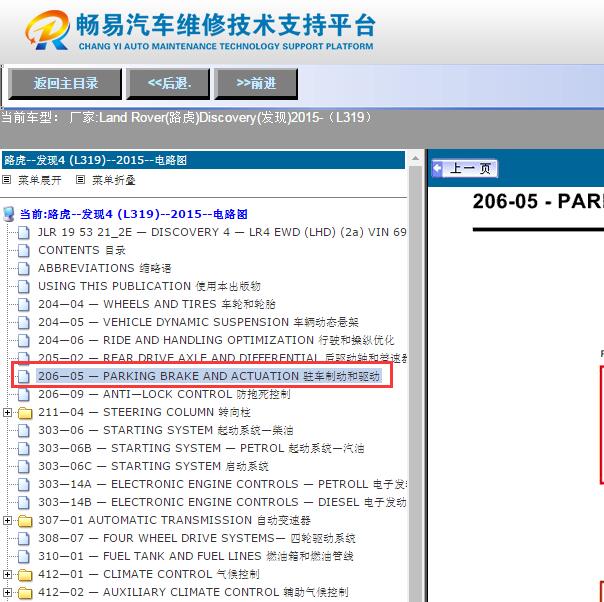604x602 pixels.
Task: Select 206-09 ANTI-LOCK CONTROL
Action: 164,394
